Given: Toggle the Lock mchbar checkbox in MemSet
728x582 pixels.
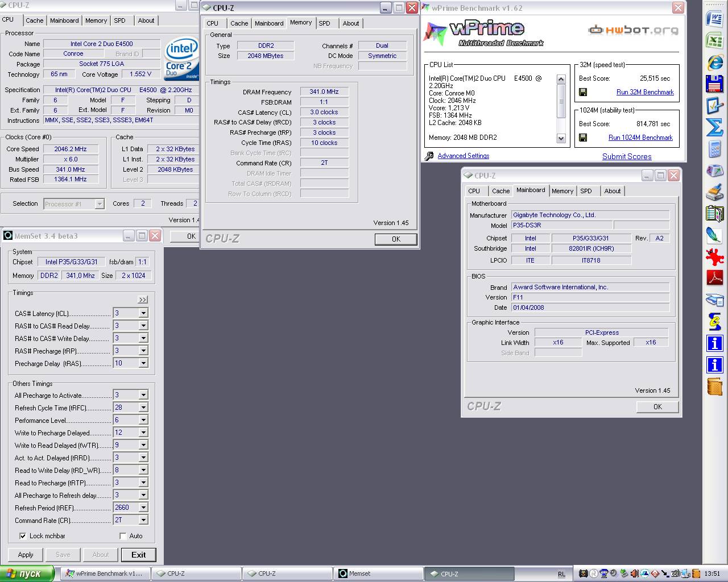Looking at the screenshot, I should [x=23, y=536].
